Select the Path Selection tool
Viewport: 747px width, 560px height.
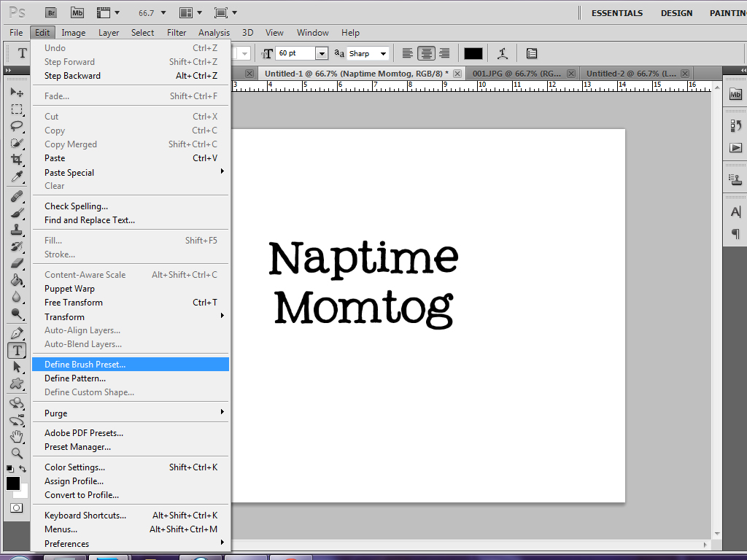(x=17, y=367)
